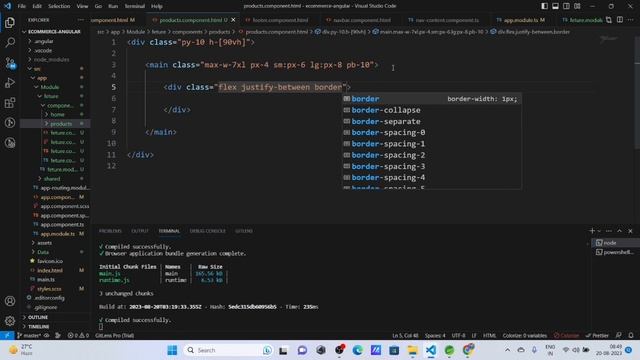The image size is (640, 360).
Task: Customize layout icon in title bar
Action: point(577,6)
